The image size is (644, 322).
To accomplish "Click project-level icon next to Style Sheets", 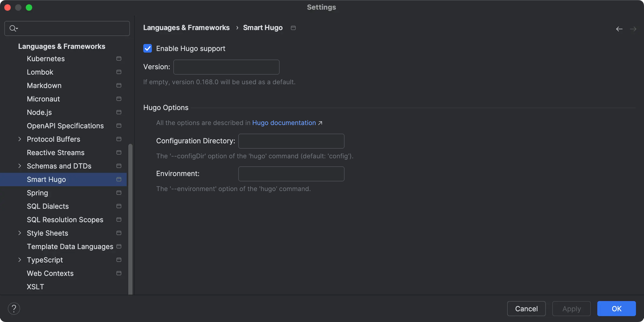I will click(x=119, y=233).
